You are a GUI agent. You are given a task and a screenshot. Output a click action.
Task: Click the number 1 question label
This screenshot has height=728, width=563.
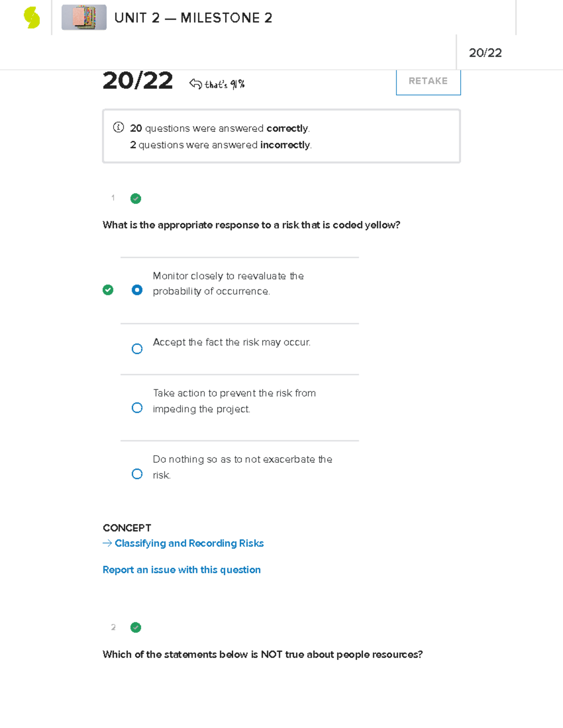(113, 198)
